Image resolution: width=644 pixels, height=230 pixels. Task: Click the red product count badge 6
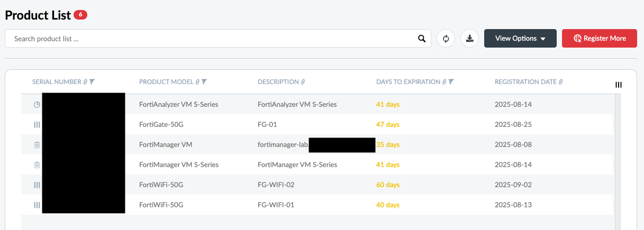[80, 15]
